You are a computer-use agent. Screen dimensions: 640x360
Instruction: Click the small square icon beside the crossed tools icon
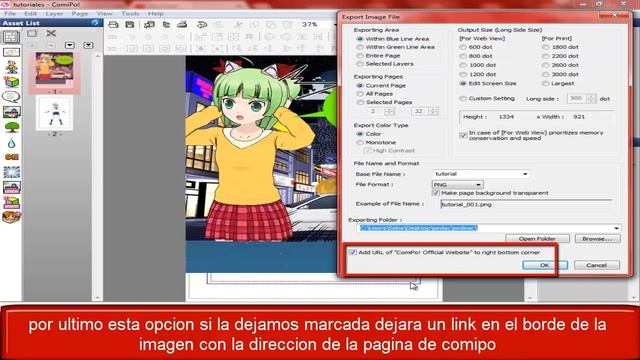(x=32, y=33)
